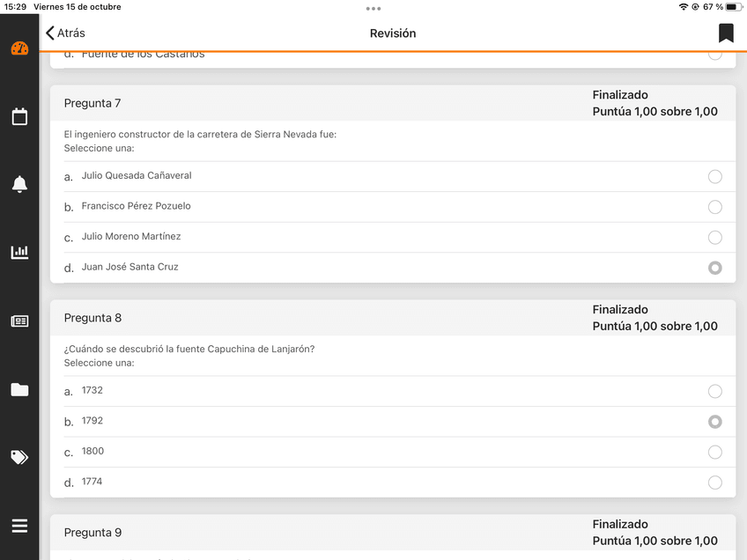This screenshot has height=560, width=747.
Task: Open the dashboard gauge icon in sidebar
Action: (x=19, y=48)
